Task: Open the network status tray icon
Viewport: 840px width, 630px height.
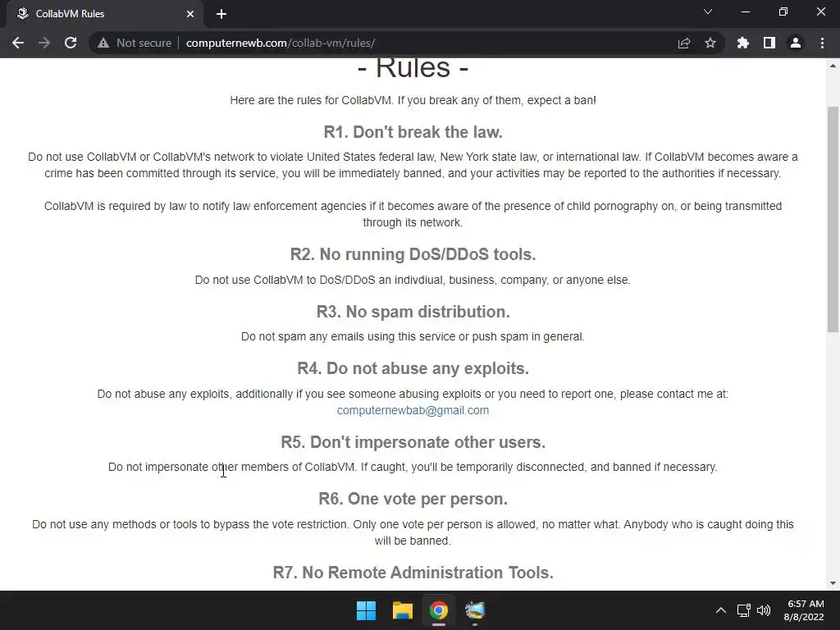Action: point(743,610)
